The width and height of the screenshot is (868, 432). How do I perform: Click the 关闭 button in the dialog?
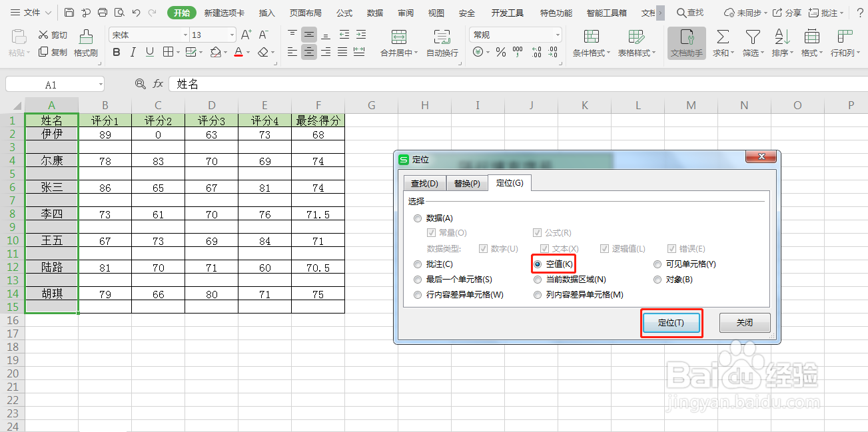pyautogui.click(x=744, y=322)
